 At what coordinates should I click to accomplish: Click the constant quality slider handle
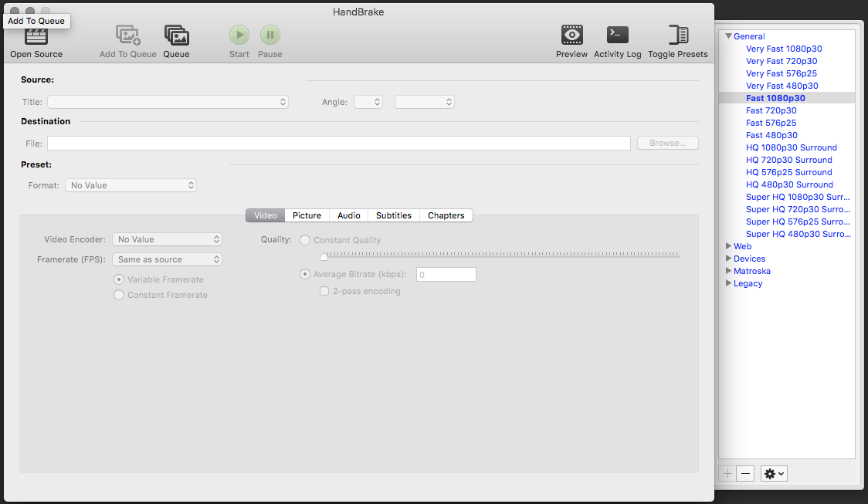coord(324,256)
